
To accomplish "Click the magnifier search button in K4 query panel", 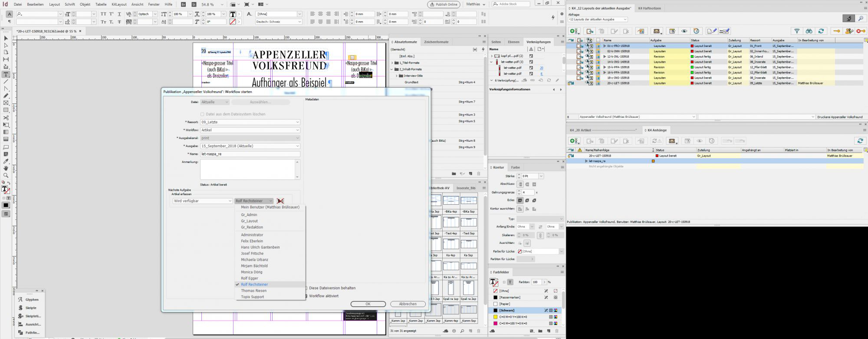I will pos(861,18).
